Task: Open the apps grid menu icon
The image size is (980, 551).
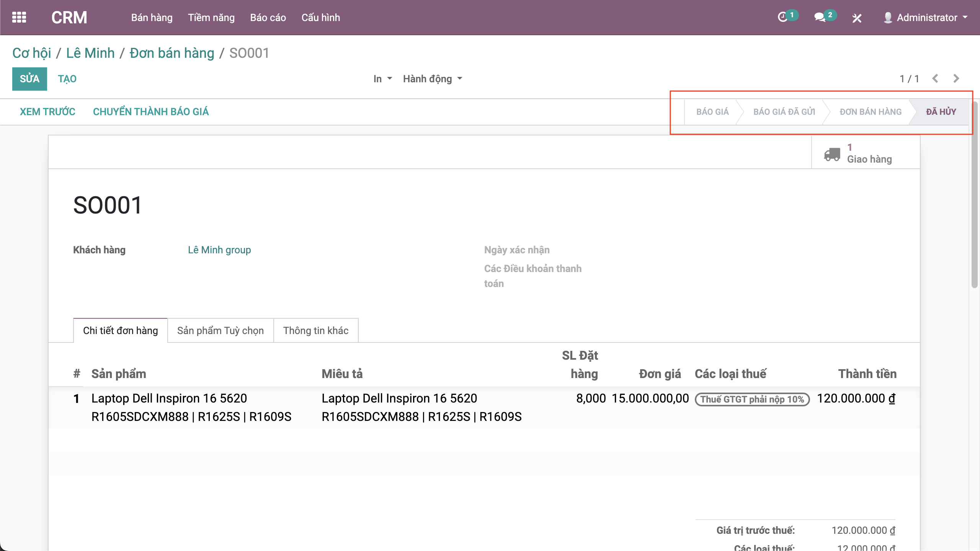Action: (x=19, y=18)
